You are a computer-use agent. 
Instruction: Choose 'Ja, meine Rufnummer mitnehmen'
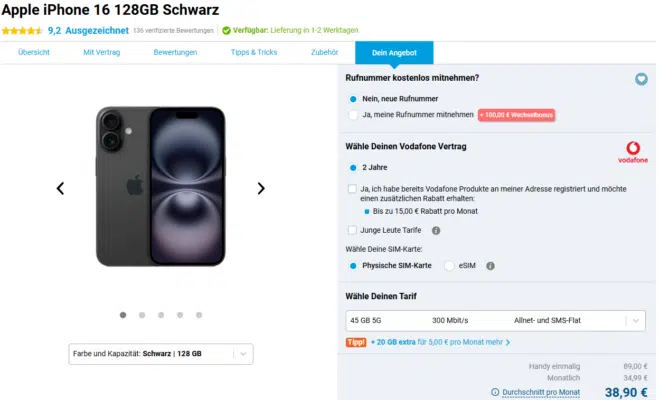pos(353,115)
